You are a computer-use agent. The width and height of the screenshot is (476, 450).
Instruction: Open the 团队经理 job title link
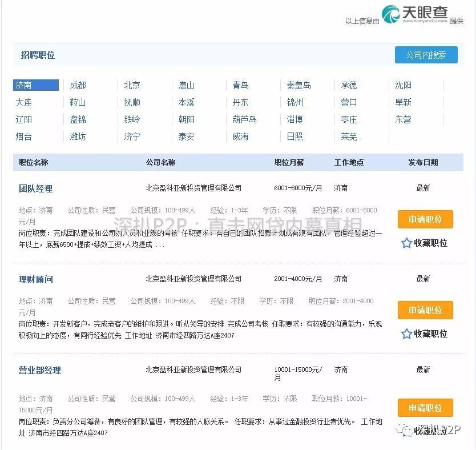35,188
